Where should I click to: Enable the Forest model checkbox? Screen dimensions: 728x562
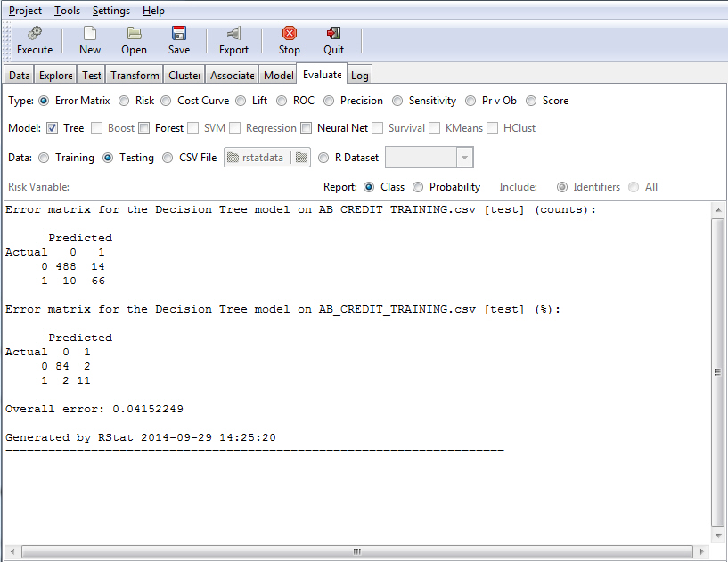tap(144, 128)
